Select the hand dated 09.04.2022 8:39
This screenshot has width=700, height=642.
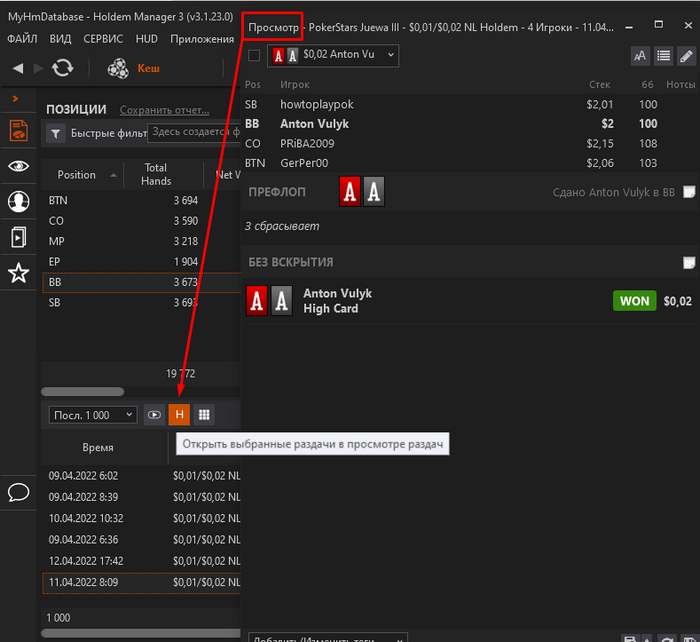pyautogui.click(x=141, y=497)
